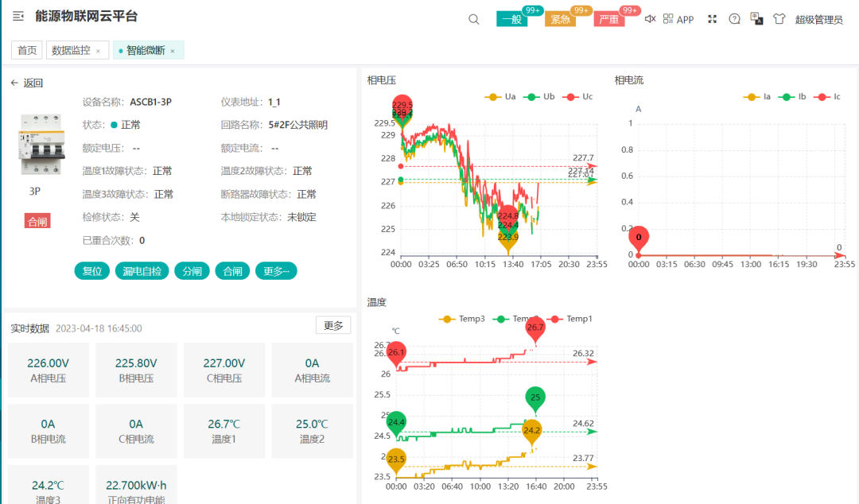Switch to the 数据监控 tab
Image resolution: width=859 pixels, height=504 pixels.
click(72, 49)
